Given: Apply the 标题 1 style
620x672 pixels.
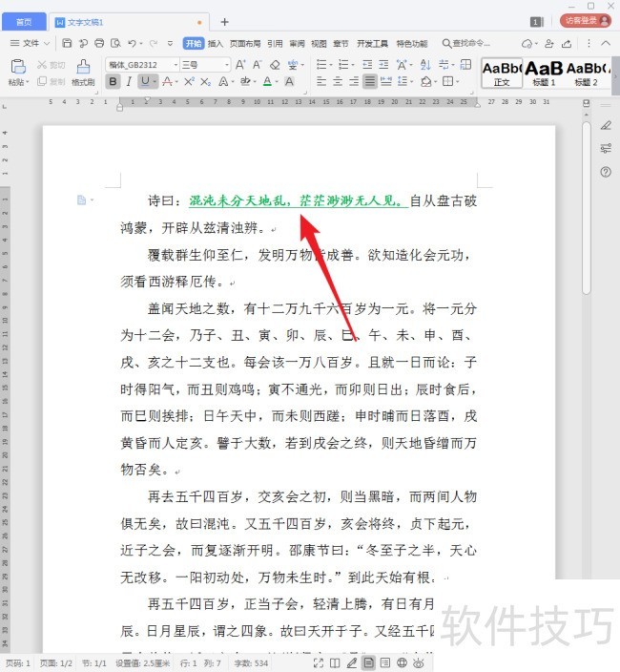Looking at the screenshot, I should point(544,73).
